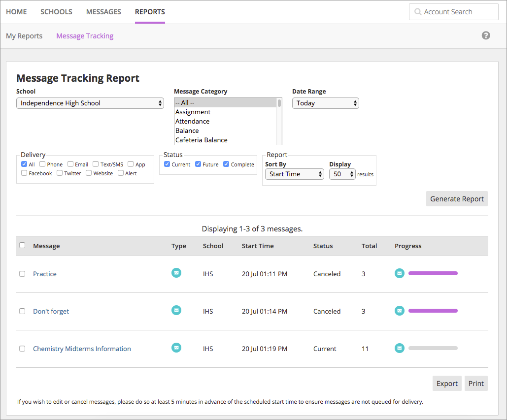
Task: Enable the Phone delivery checkbox
Action: click(42, 164)
